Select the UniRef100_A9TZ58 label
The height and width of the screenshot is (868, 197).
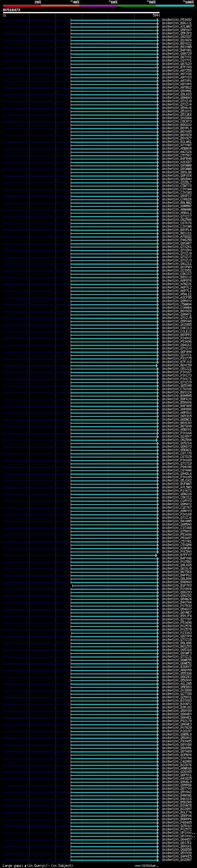[177, 71]
